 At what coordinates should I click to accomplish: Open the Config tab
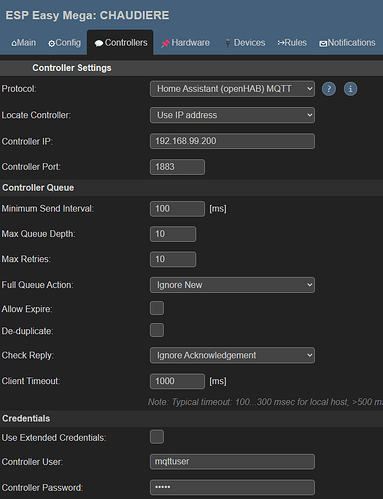(x=65, y=43)
